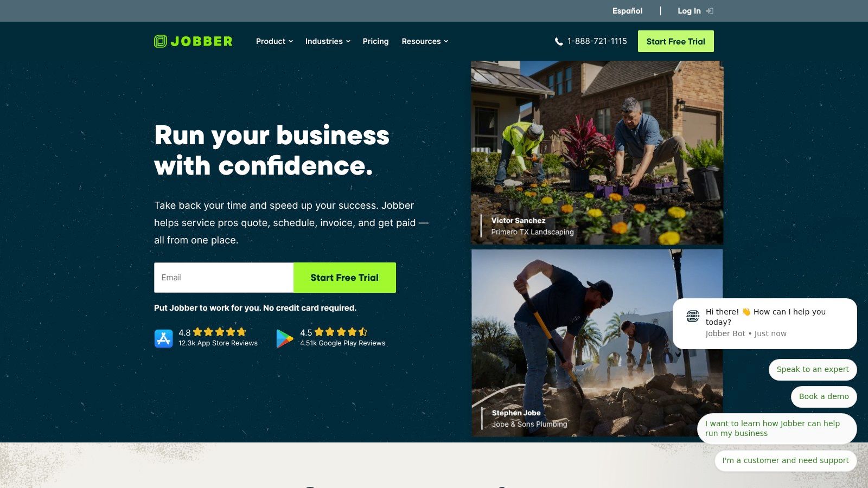Choose the Book a demo option
868x488 pixels.
[824, 396]
